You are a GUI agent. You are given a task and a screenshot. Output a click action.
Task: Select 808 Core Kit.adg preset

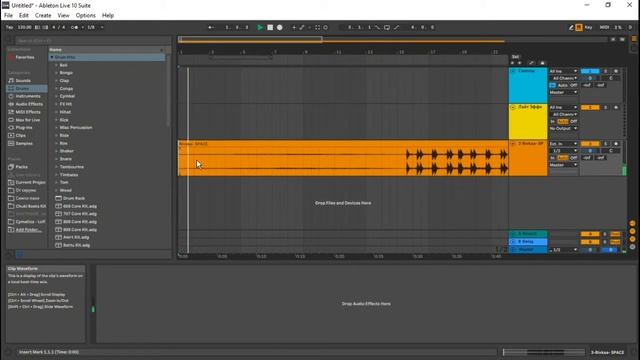click(80, 222)
